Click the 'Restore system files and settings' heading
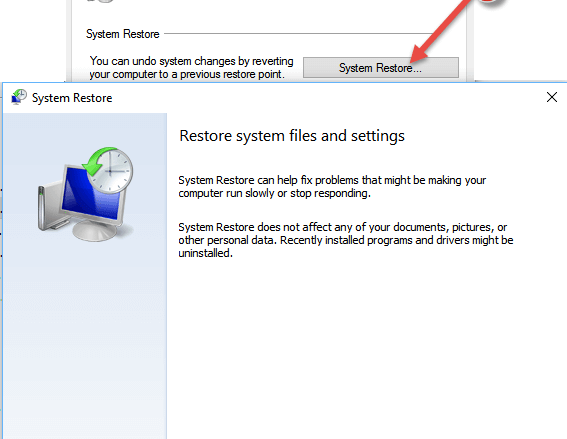 [292, 136]
